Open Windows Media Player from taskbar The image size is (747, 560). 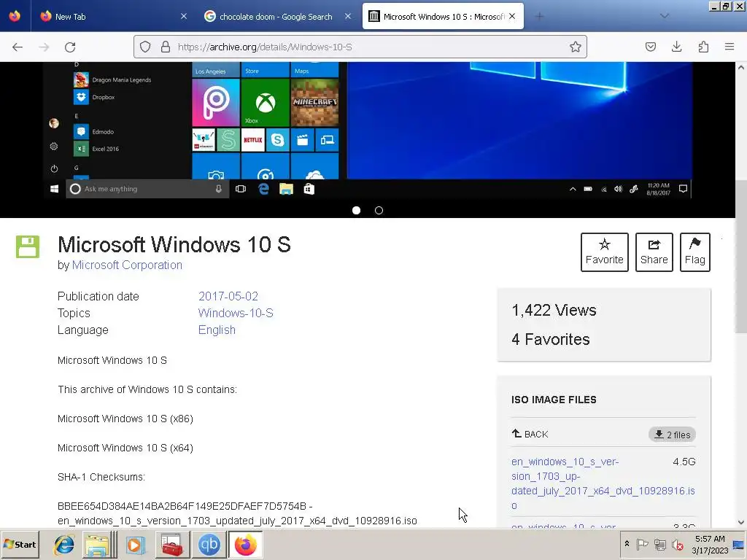click(x=135, y=544)
